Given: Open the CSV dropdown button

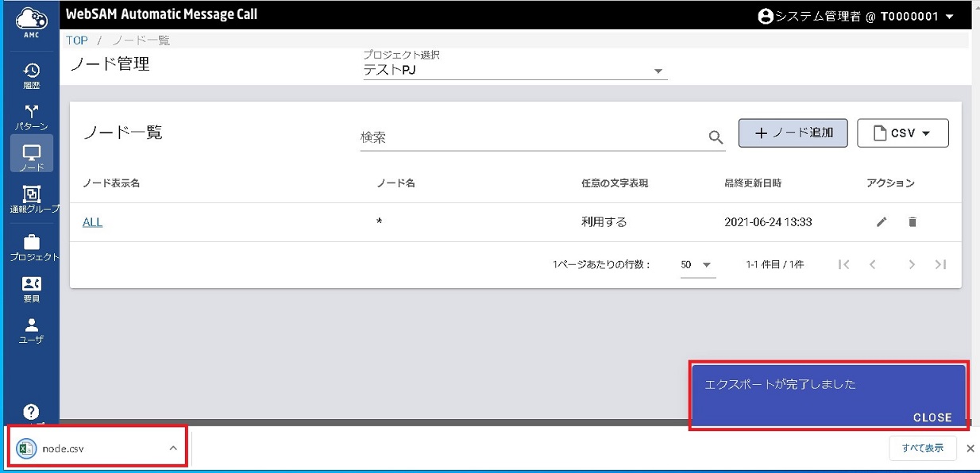Looking at the screenshot, I should tap(903, 133).
